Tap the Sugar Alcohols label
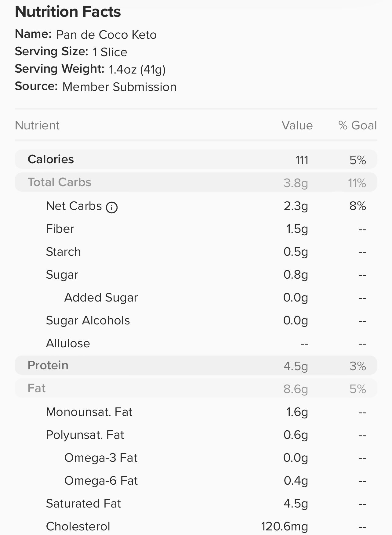The width and height of the screenshot is (392, 535). [88, 321]
